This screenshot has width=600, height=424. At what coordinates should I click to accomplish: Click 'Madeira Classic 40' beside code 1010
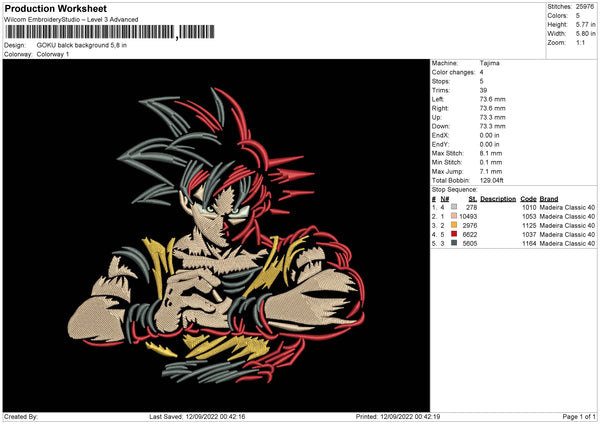567,207
